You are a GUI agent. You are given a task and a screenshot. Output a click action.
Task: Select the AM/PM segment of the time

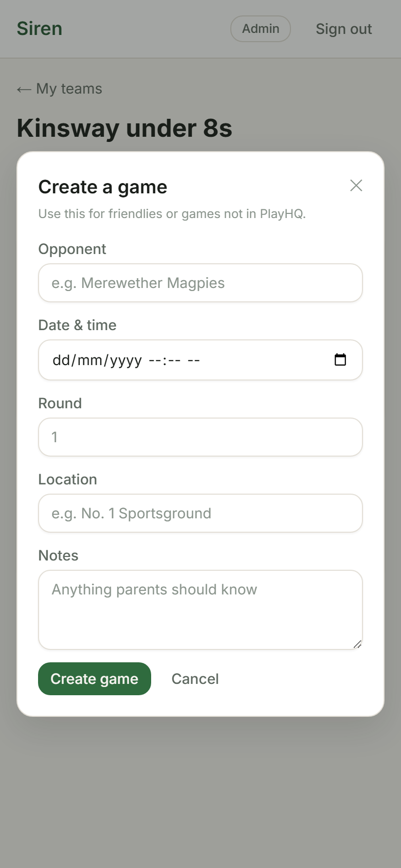pyautogui.click(x=194, y=360)
